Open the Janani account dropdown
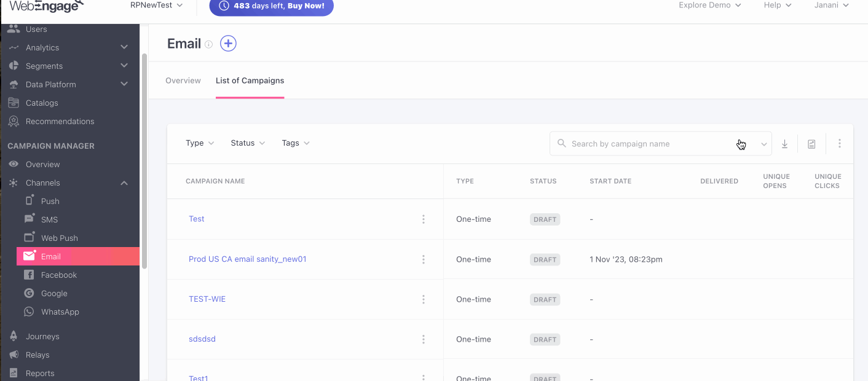 tap(831, 5)
